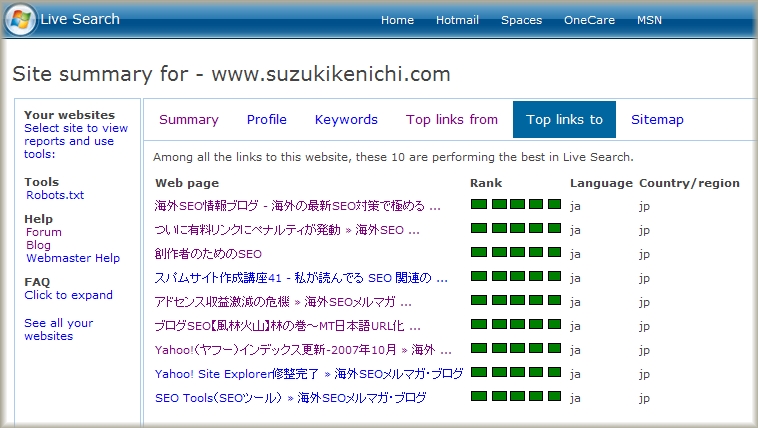This screenshot has height=428, width=758.
Task: Click the FAQ sidebar heading
Action: (37, 282)
